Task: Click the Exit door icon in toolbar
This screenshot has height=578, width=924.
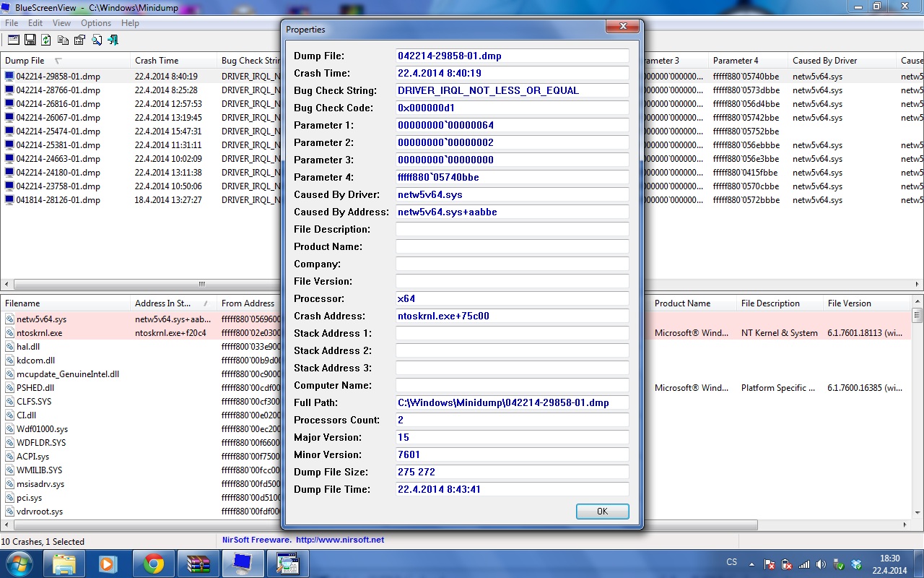Action: coord(113,40)
